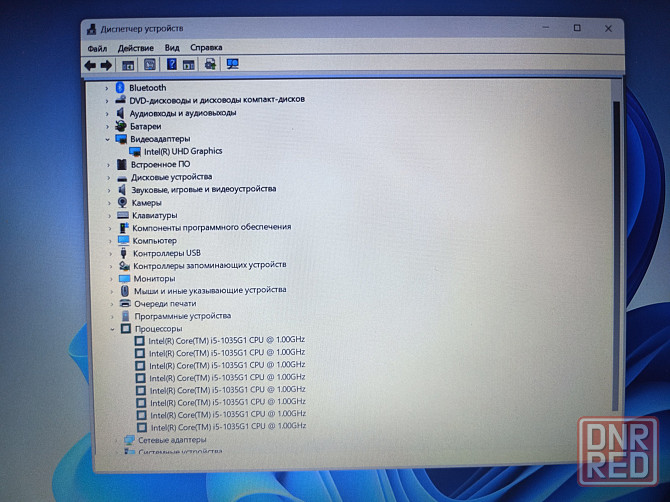The width and height of the screenshot is (670, 502).
Task: Select Intel(R) UHD Graphics entry
Action: [183, 151]
